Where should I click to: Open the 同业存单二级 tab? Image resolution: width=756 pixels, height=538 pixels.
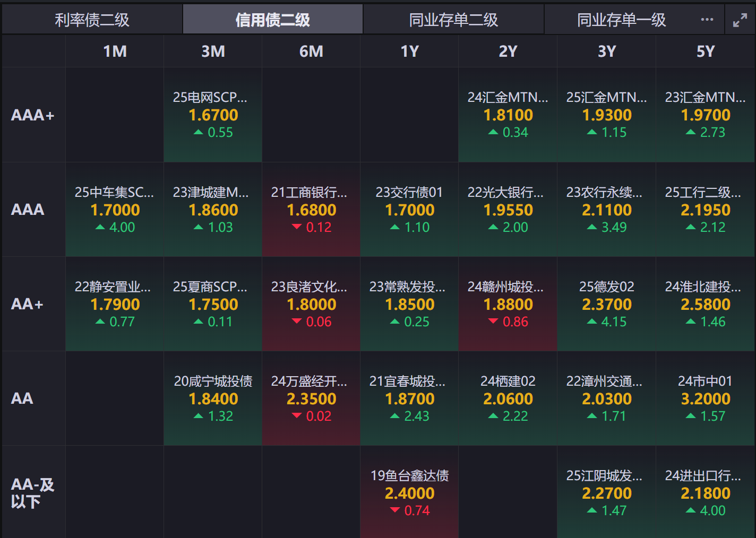tap(453, 20)
